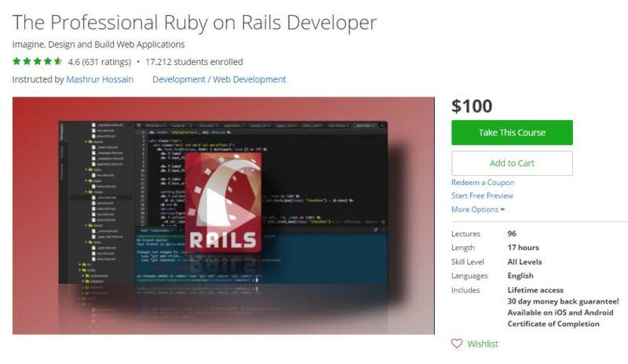Open instructor Mashrur Hossain's profile
This screenshot has height=364, width=628.
100,79
